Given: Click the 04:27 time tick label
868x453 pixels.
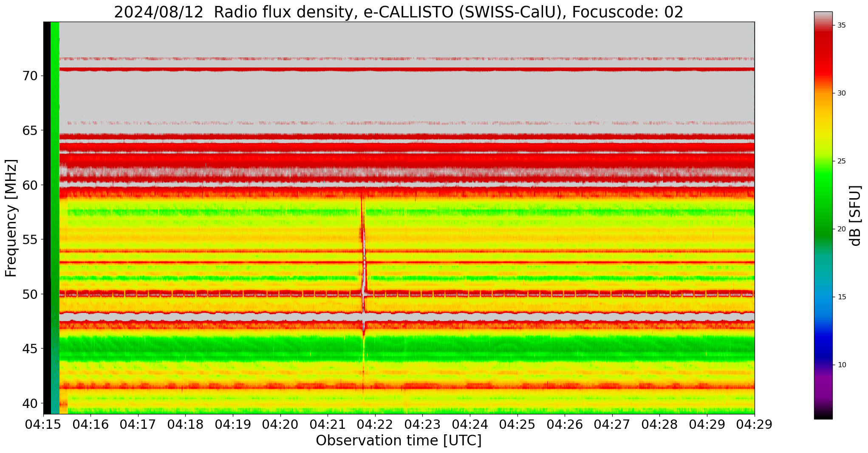Looking at the screenshot, I should 612,424.
